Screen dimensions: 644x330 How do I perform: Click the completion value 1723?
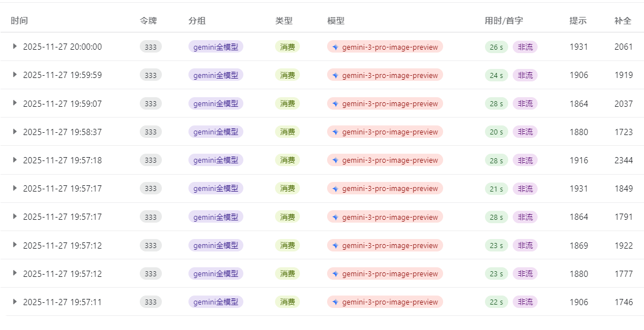624,132
